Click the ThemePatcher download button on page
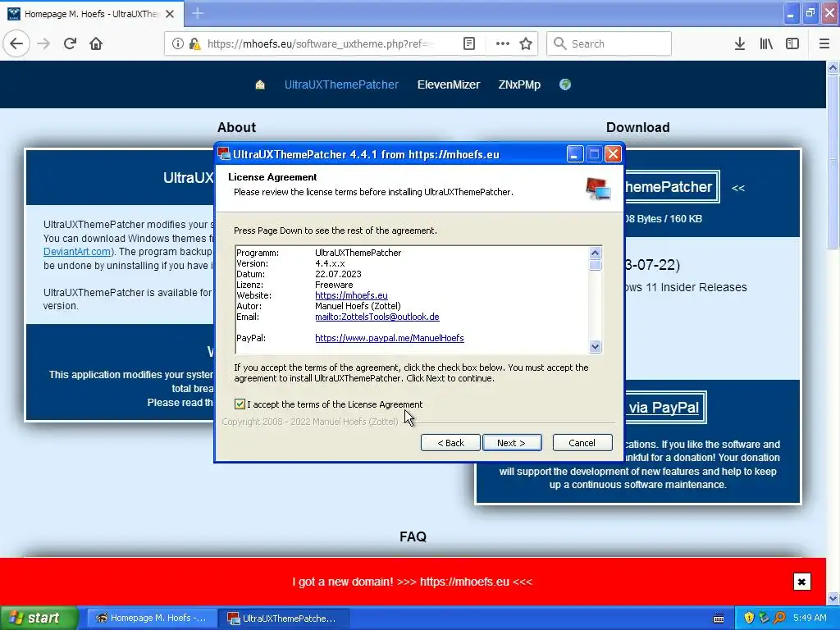The image size is (840, 630). point(671,187)
